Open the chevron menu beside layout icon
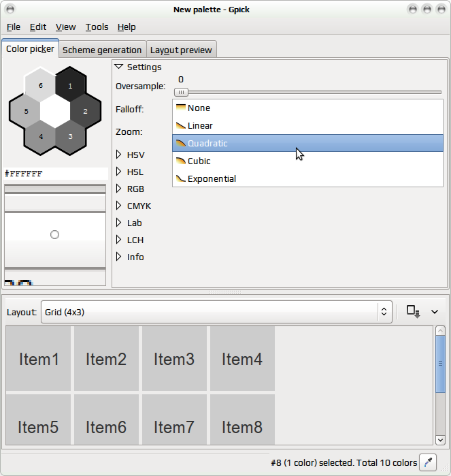Screen dimensions: 451x476 tap(435, 312)
